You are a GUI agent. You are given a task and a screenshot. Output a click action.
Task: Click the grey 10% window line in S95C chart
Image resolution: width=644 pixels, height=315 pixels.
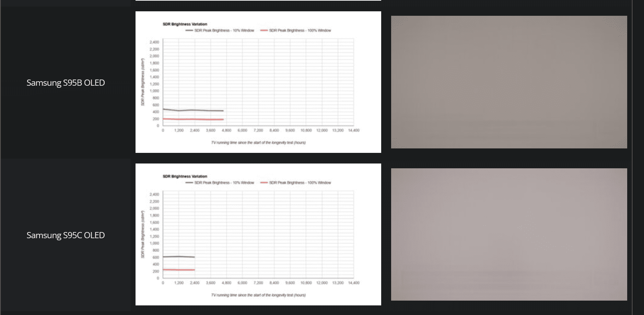(179, 257)
